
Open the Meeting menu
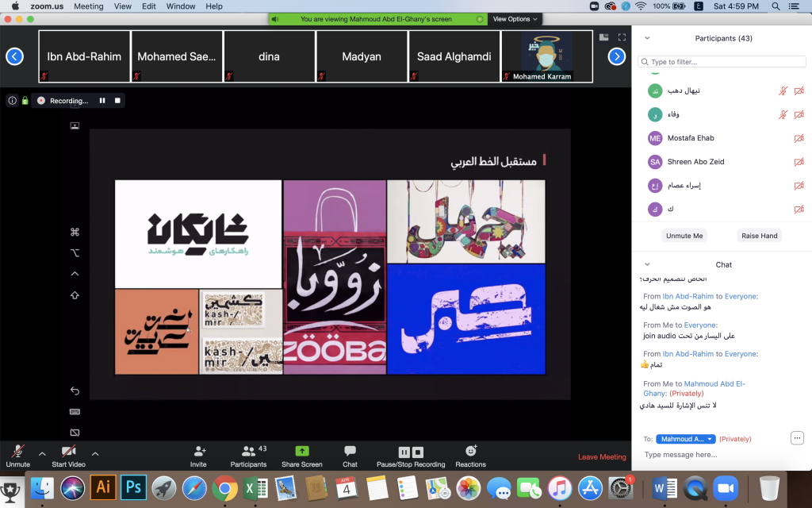pyautogui.click(x=89, y=6)
